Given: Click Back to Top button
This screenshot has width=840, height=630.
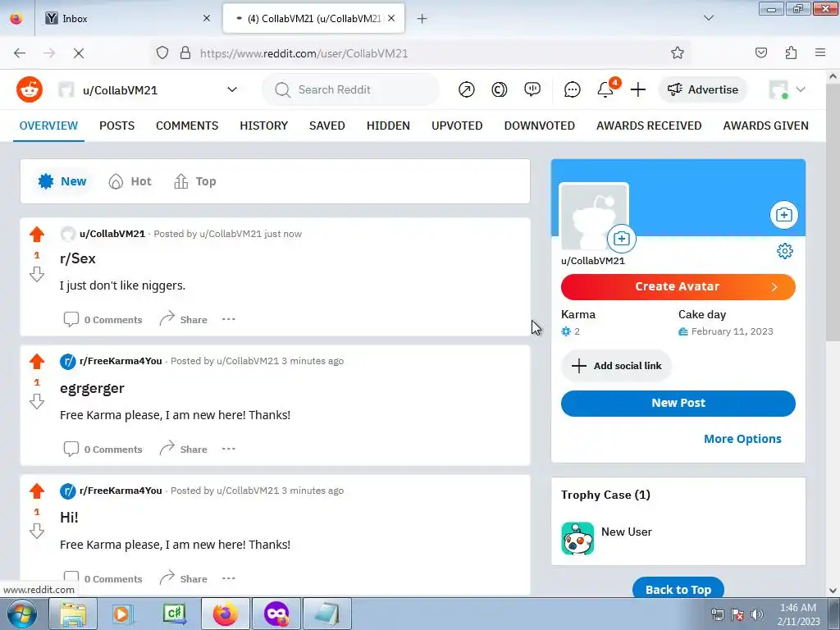Looking at the screenshot, I should click(678, 589).
